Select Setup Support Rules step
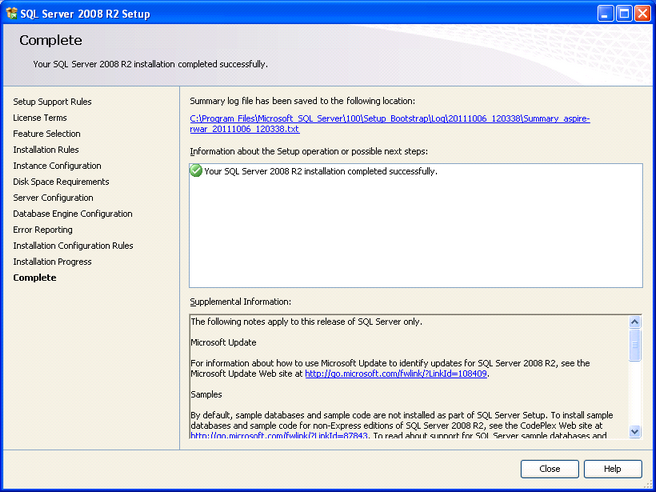 (x=52, y=102)
